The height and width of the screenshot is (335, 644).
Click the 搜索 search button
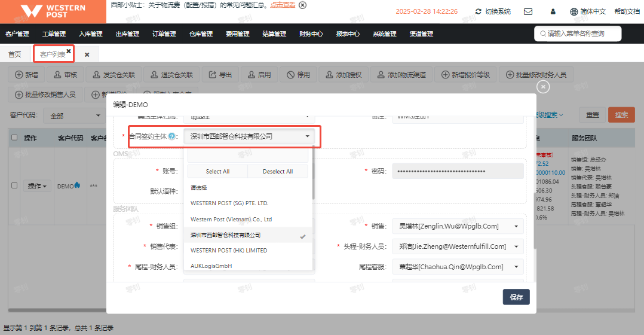pyautogui.click(x=621, y=115)
